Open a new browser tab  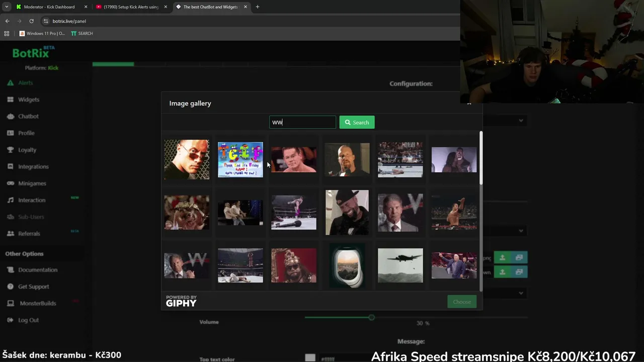pyautogui.click(x=257, y=7)
